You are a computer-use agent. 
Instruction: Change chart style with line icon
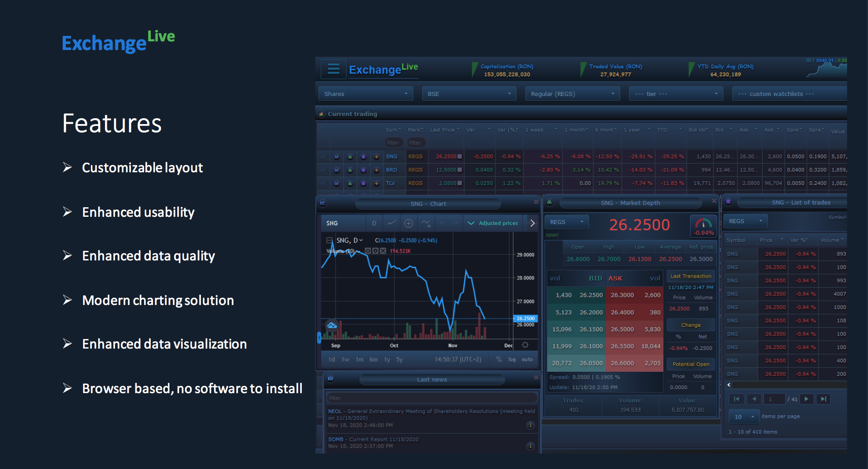pos(391,223)
